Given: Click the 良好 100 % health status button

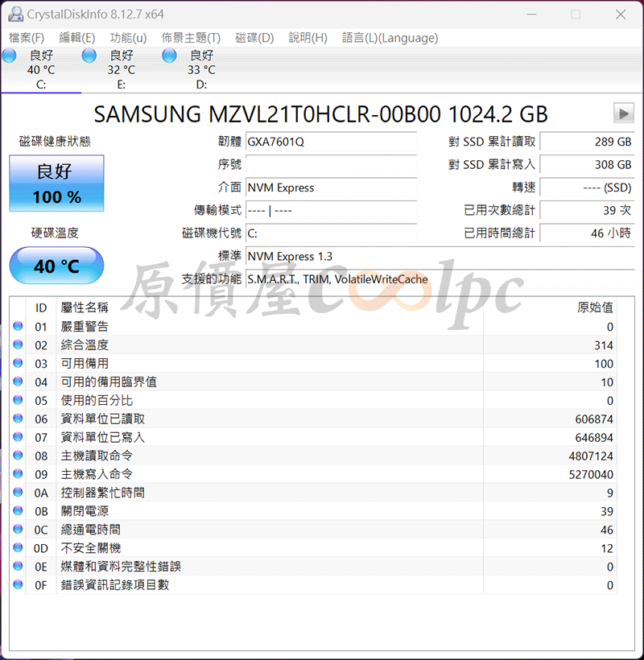Looking at the screenshot, I should click(x=57, y=183).
